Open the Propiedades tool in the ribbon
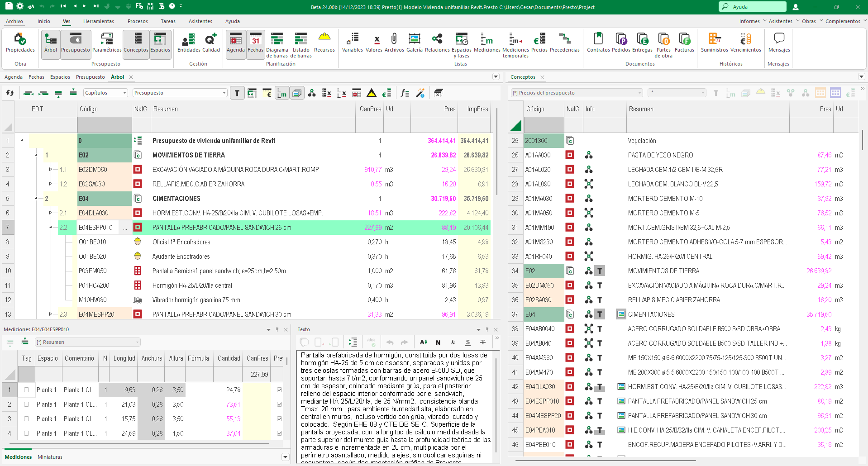The width and height of the screenshot is (868, 466). coord(20,43)
